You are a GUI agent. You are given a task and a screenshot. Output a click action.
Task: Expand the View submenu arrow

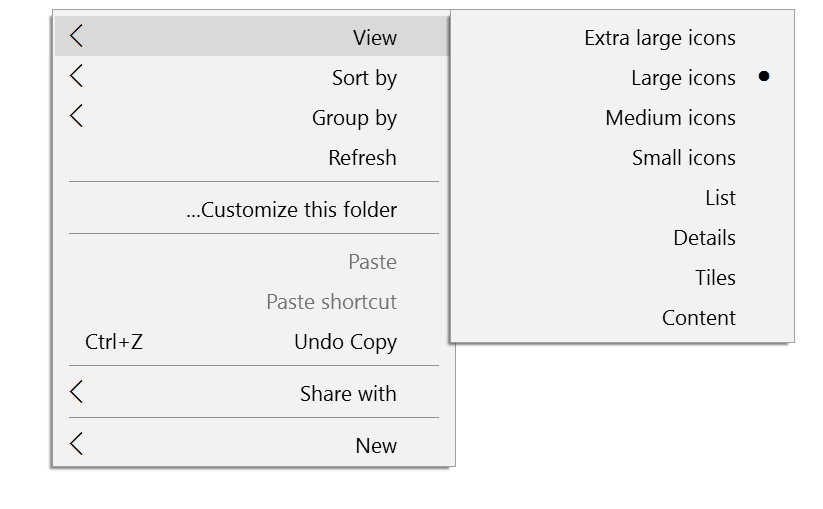(77, 37)
